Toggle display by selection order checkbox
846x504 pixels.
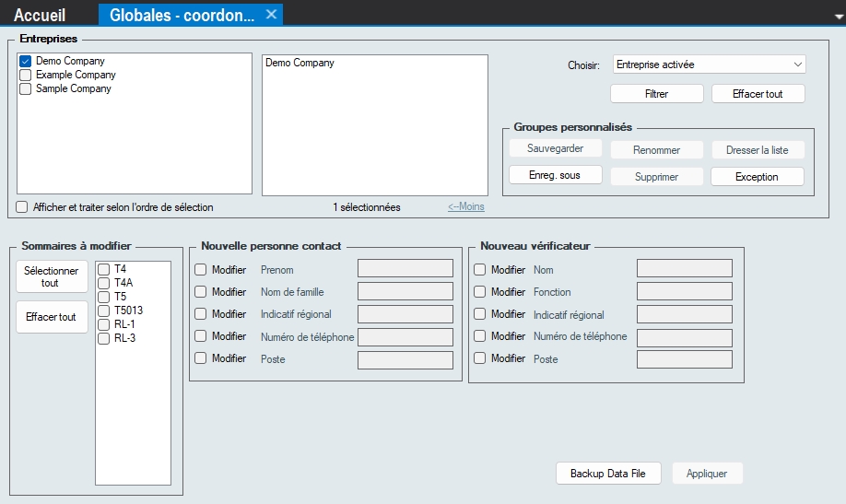[23, 207]
